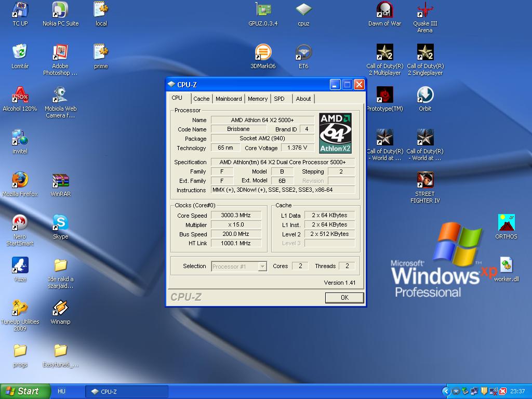
Task: Launch the Nero StartSmart shortcut
Action: (20, 231)
